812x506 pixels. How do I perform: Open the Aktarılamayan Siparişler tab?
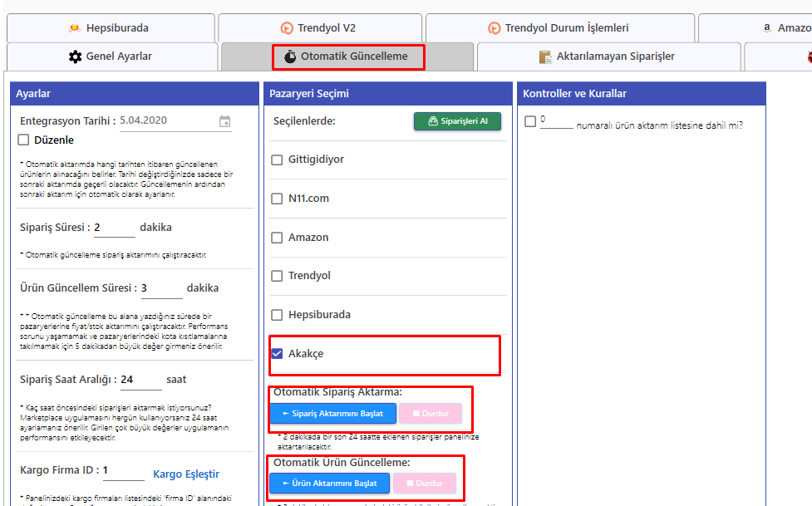pyautogui.click(x=609, y=56)
